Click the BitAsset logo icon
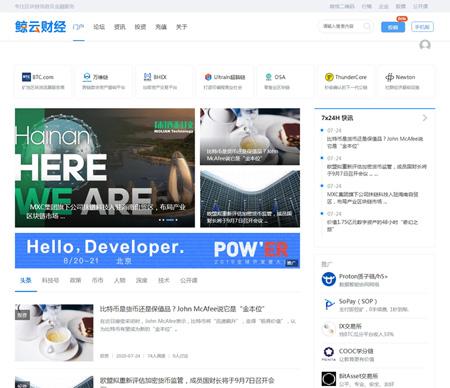This screenshot has width=450, height=388. pyautogui.click(x=329, y=379)
